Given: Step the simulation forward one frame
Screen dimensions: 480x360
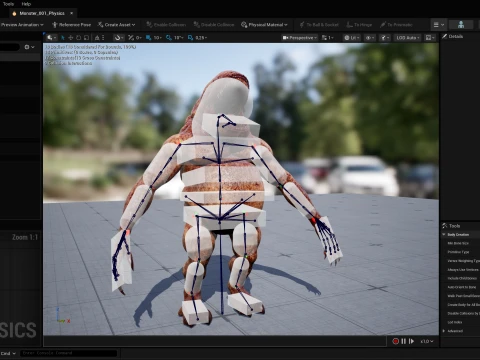Looking at the screenshot, I should pos(412,341).
